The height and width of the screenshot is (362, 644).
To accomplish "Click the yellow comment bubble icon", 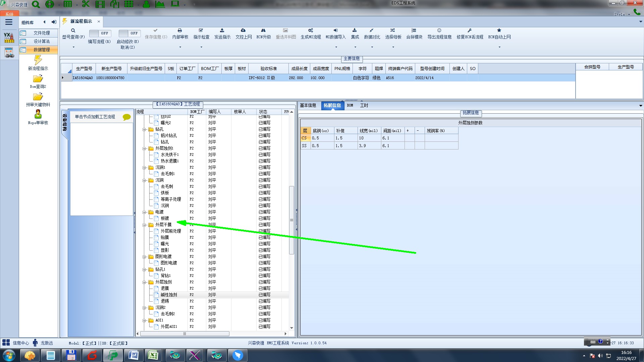I will point(127,117).
